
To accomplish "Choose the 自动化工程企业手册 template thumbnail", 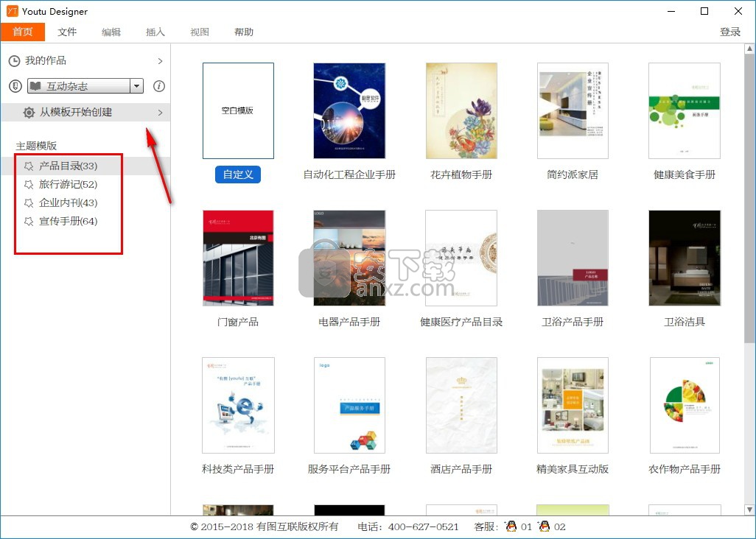I will (x=349, y=110).
